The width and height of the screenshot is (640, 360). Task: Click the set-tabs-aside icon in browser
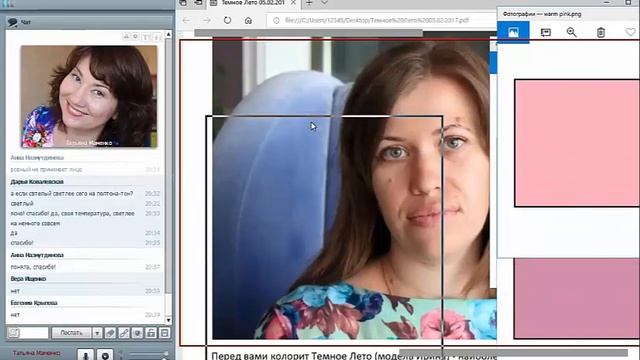click(199, 3)
